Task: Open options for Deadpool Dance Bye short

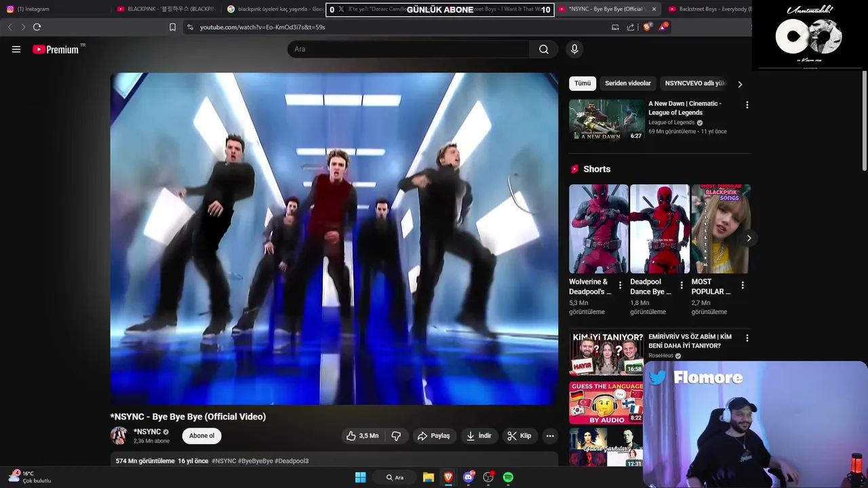Action: point(682,285)
